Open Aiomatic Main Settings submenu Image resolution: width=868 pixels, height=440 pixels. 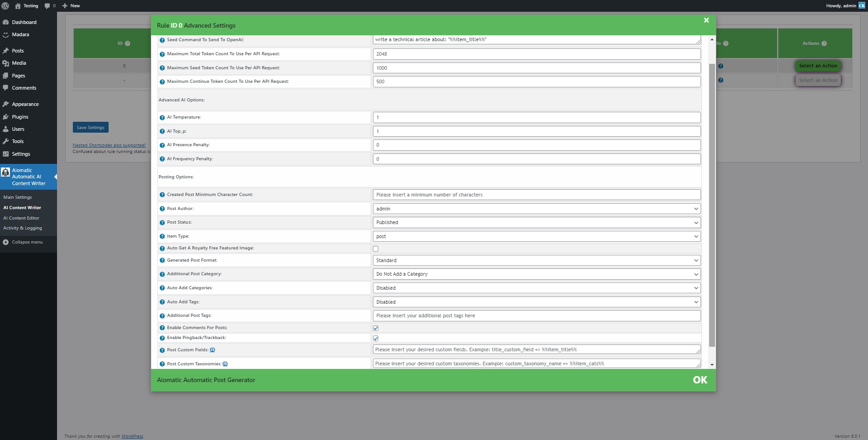click(x=18, y=197)
